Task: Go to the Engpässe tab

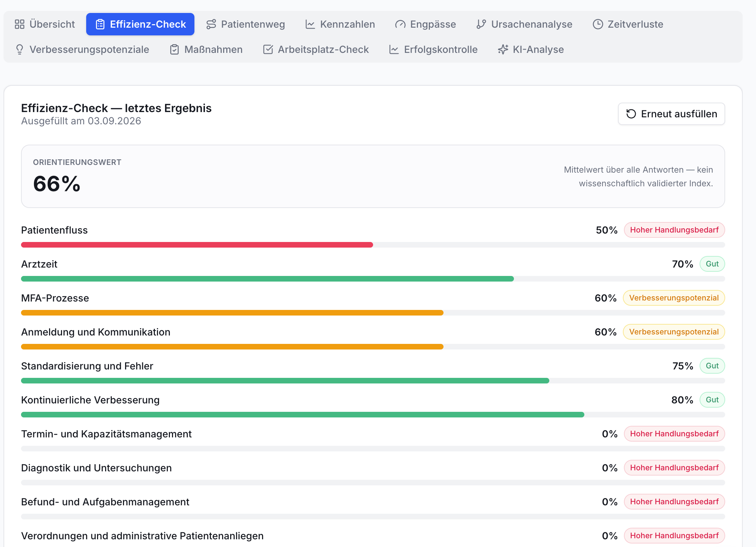Action: [x=426, y=24]
